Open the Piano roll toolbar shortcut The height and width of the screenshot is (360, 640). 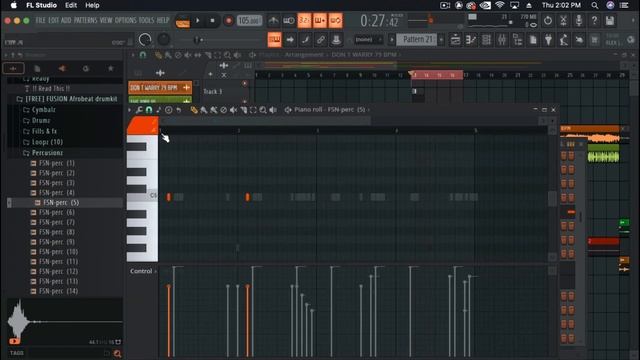[471, 40]
